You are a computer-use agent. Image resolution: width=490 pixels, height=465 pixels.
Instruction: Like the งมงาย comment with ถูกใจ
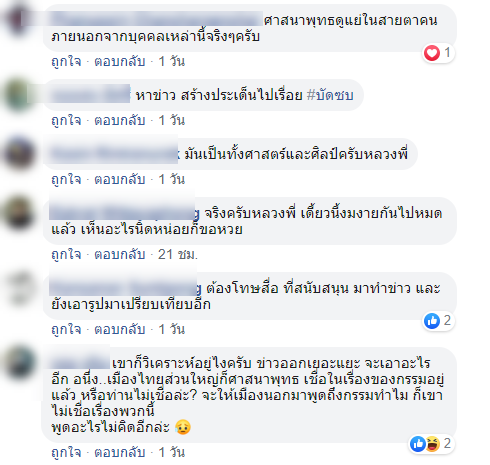tap(66, 254)
